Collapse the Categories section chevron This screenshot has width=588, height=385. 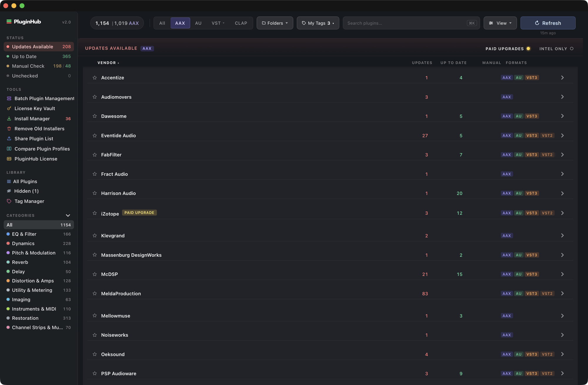tap(68, 215)
